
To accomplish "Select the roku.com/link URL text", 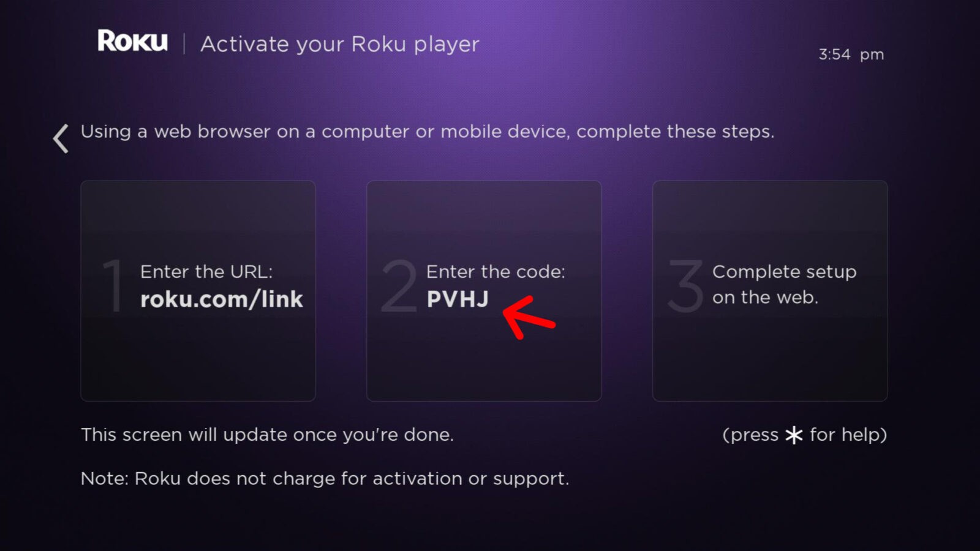I will (222, 299).
